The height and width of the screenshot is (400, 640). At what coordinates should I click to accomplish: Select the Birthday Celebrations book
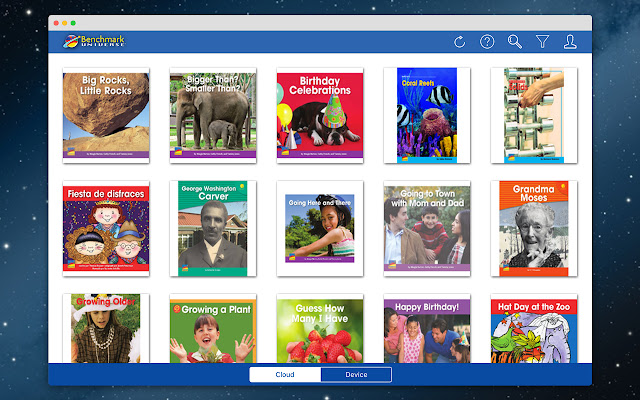click(x=320, y=114)
